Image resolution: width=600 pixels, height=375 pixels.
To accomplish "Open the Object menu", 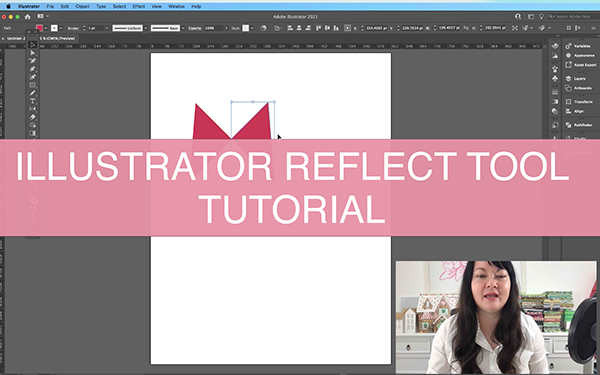I will (82, 7).
